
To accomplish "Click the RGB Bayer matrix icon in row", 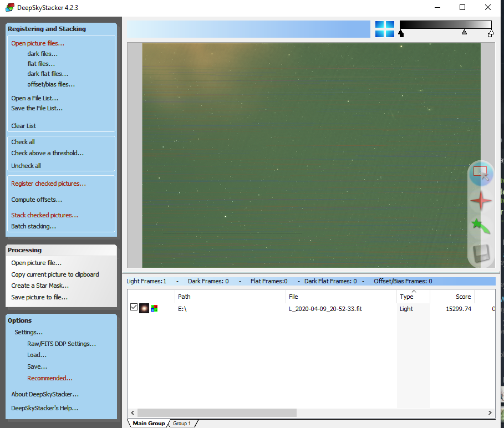I will click(x=154, y=308).
